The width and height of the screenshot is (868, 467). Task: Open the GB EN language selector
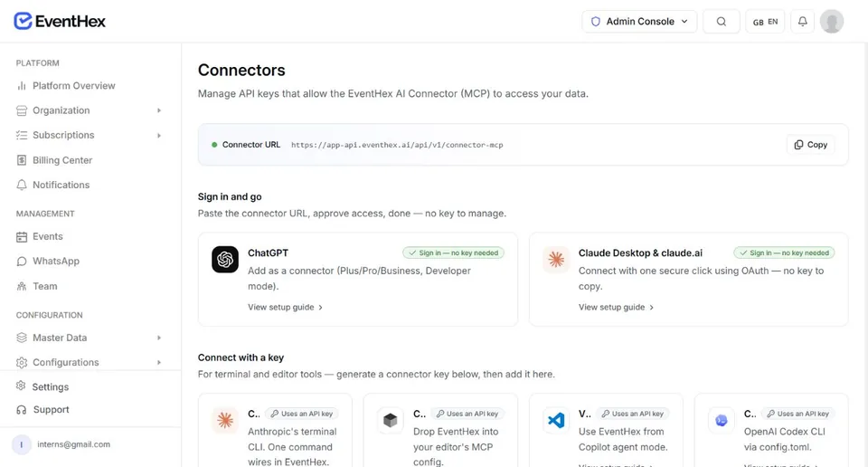(x=765, y=21)
